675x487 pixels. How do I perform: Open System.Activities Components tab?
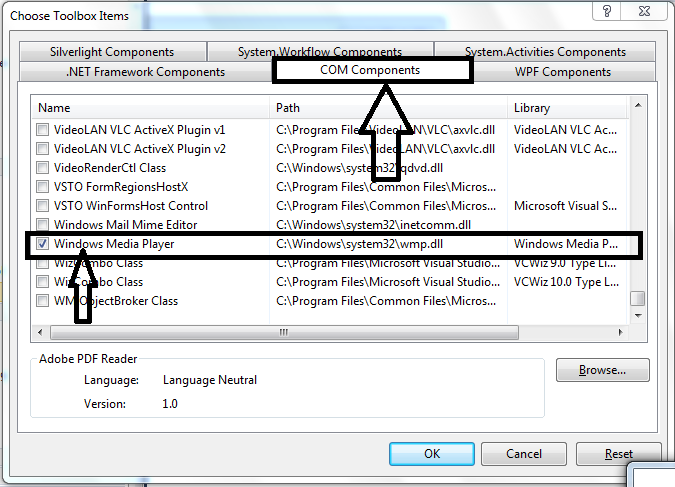tap(545, 52)
